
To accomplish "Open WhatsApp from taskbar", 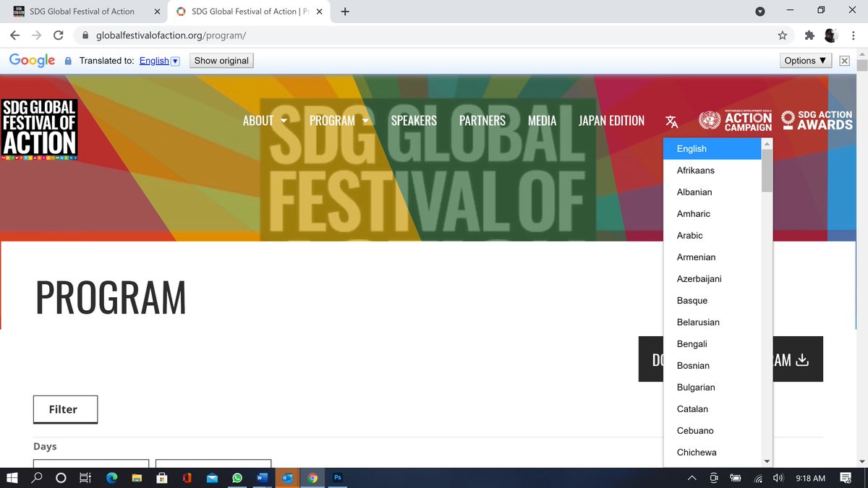I will coord(237,478).
